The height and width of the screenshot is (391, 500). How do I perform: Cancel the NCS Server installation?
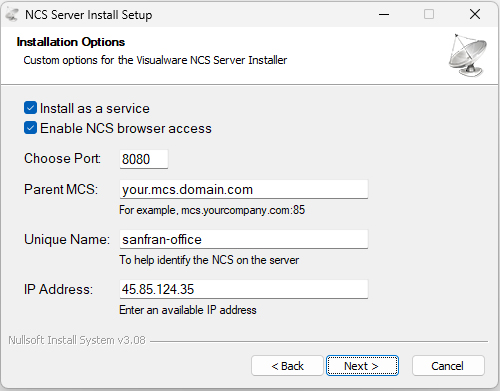(x=448, y=366)
